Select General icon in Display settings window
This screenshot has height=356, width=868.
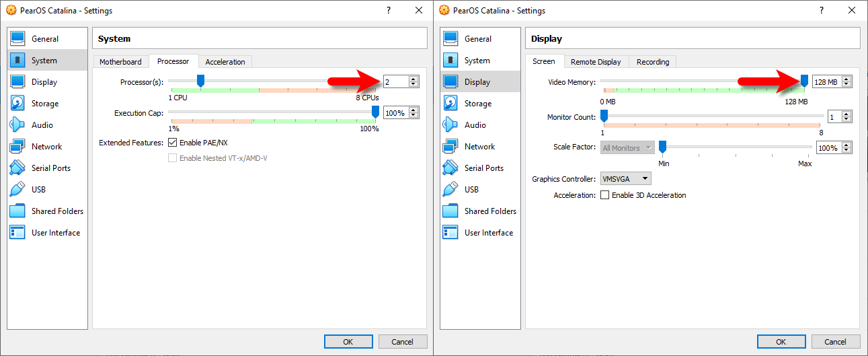pyautogui.click(x=450, y=39)
